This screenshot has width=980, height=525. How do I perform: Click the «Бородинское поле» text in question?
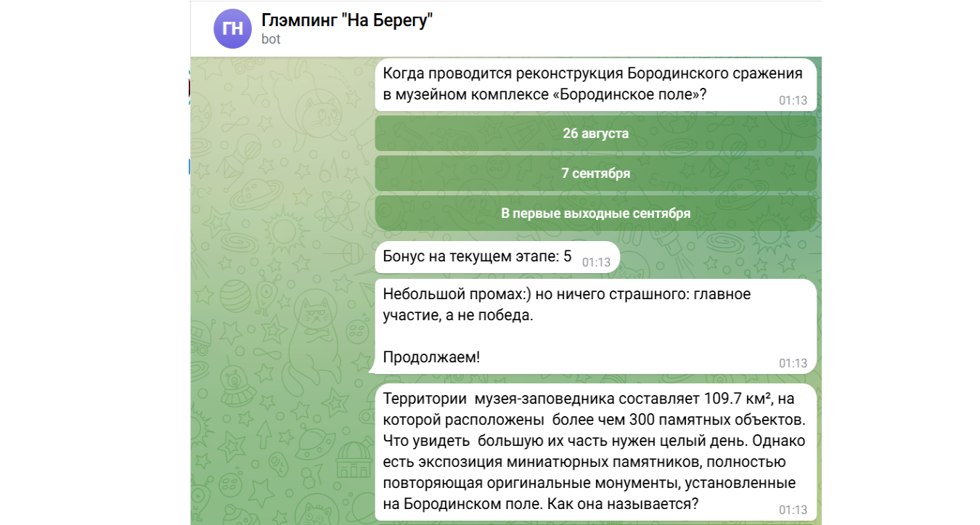(x=626, y=95)
